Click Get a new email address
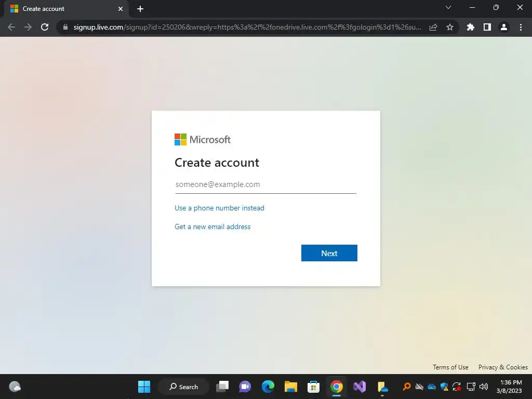This screenshot has height=399, width=532. 212,227
